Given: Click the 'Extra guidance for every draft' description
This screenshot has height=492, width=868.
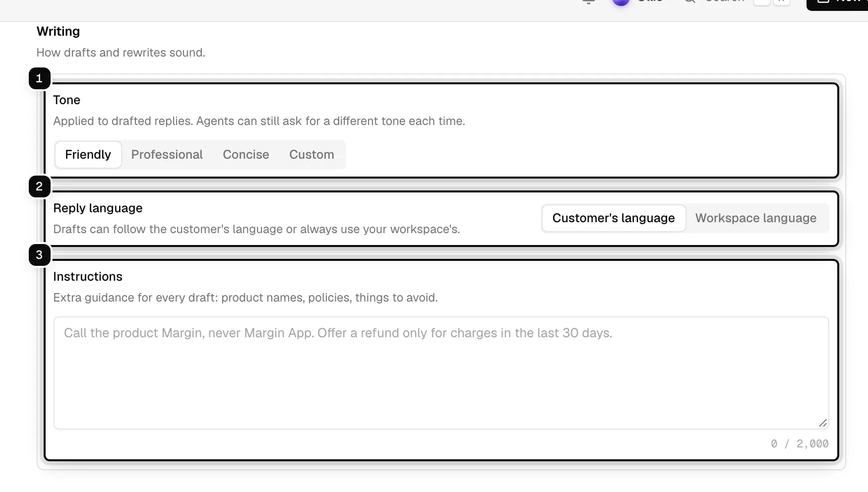Looking at the screenshot, I should pyautogui.click(x=246, y=298).
